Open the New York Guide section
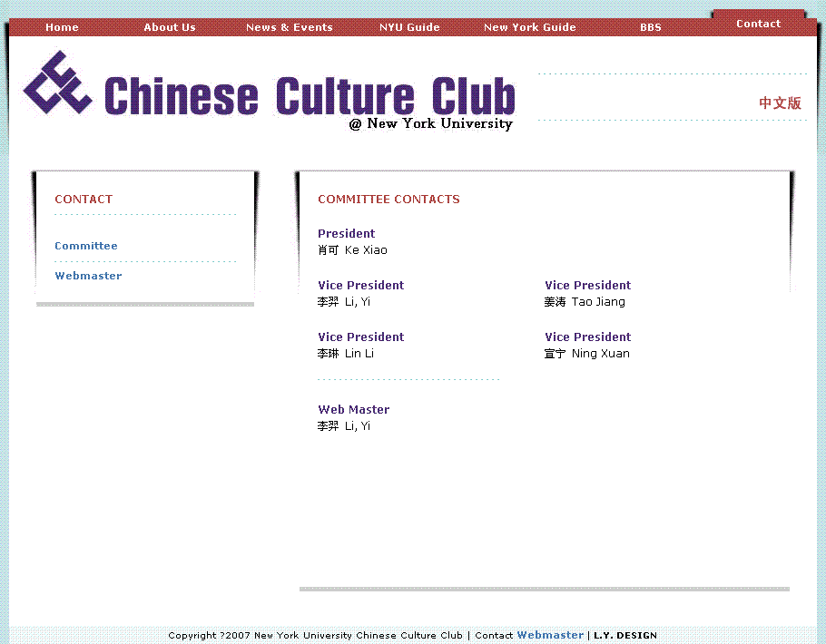The width and height of the screenshot is (826, 644). coord(529,27)
